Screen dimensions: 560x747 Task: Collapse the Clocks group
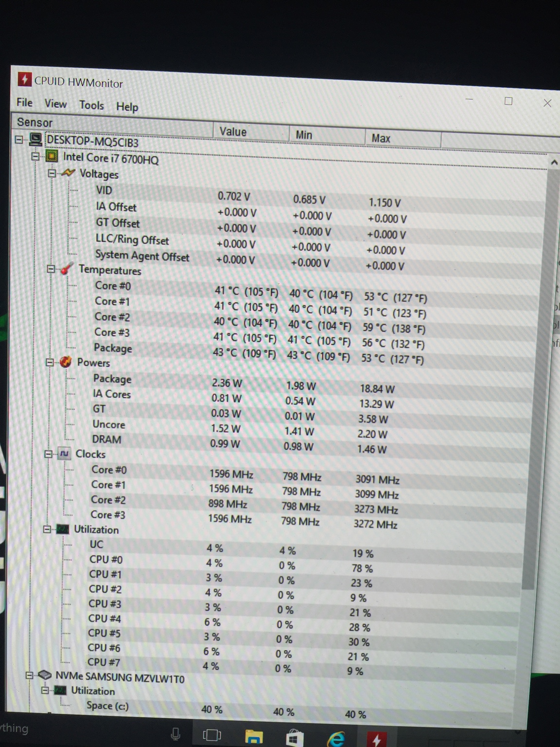tap(48, 454)
